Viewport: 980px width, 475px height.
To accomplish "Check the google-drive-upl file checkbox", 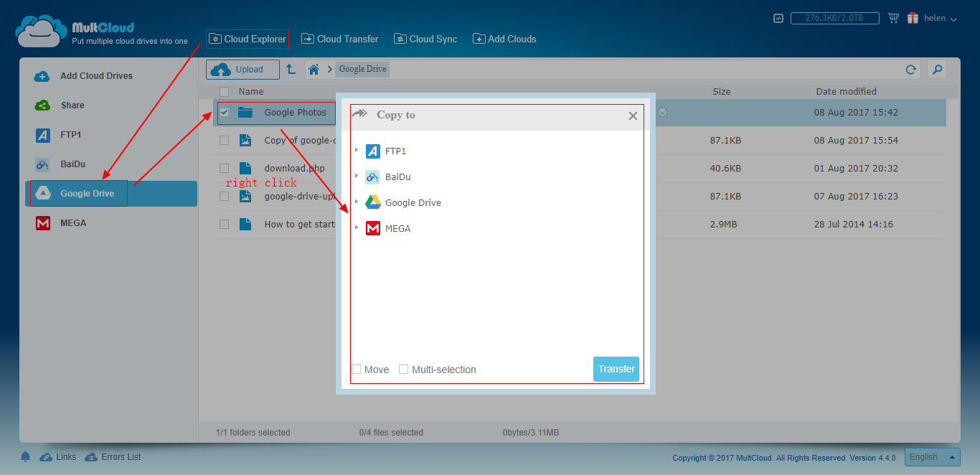I will pyautogui.click(x=225, y=197).
